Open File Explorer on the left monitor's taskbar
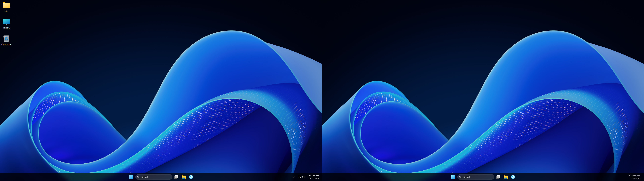Screen dimensions: 644x181 (183, 177)
